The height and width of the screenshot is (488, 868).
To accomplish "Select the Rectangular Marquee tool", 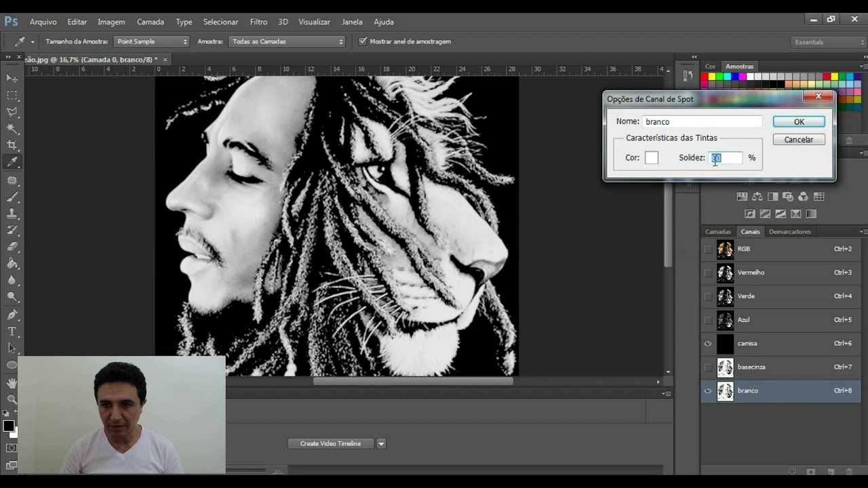I will click(12, 96).
